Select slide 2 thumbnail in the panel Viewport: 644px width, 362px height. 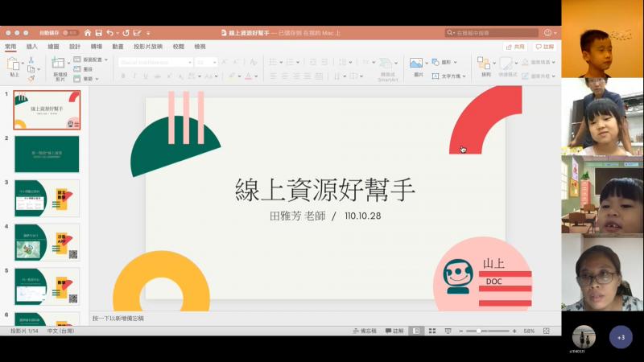pos(47,154)
